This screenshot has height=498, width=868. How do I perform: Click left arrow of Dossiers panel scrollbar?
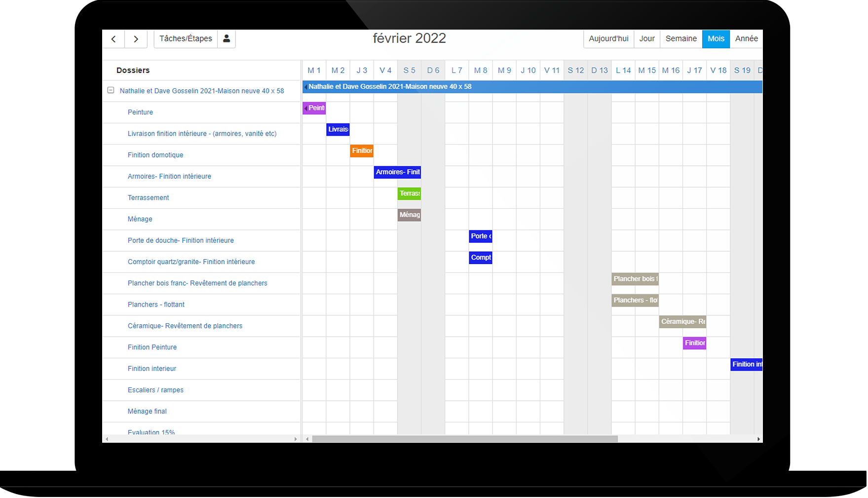point(107,439)
